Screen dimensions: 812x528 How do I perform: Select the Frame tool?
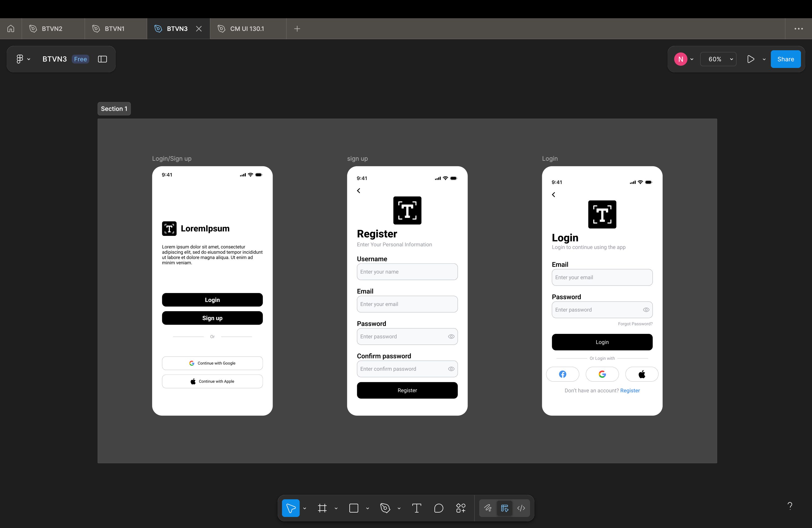tap(322, 508)
